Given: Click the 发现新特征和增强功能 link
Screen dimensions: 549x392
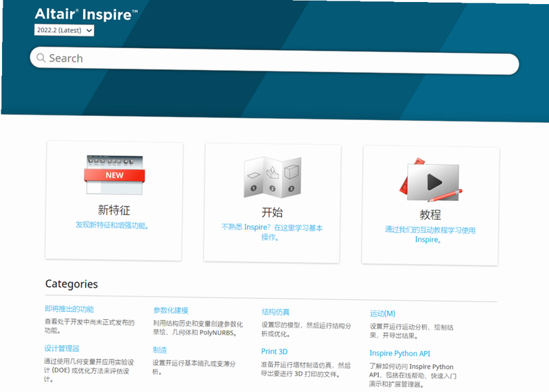Looking at the screenshot, I should point(112,225).
